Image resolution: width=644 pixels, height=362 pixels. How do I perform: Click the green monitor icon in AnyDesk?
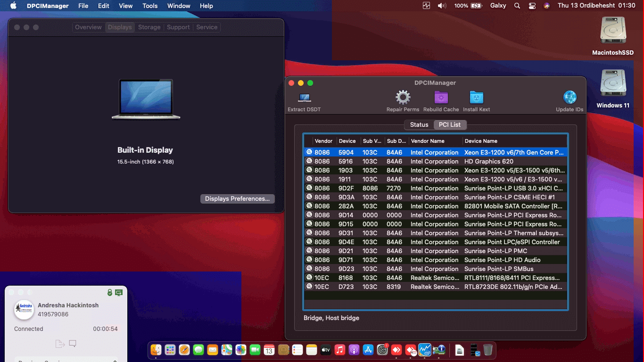[x=119, y=293]
